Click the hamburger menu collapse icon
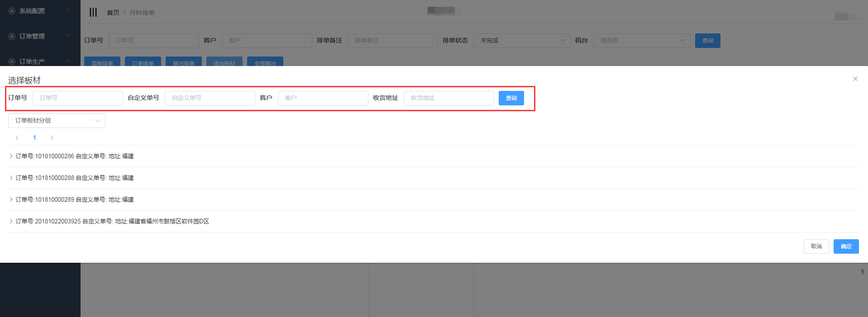The width and height of the screenshot is (868, 317). 93,12
